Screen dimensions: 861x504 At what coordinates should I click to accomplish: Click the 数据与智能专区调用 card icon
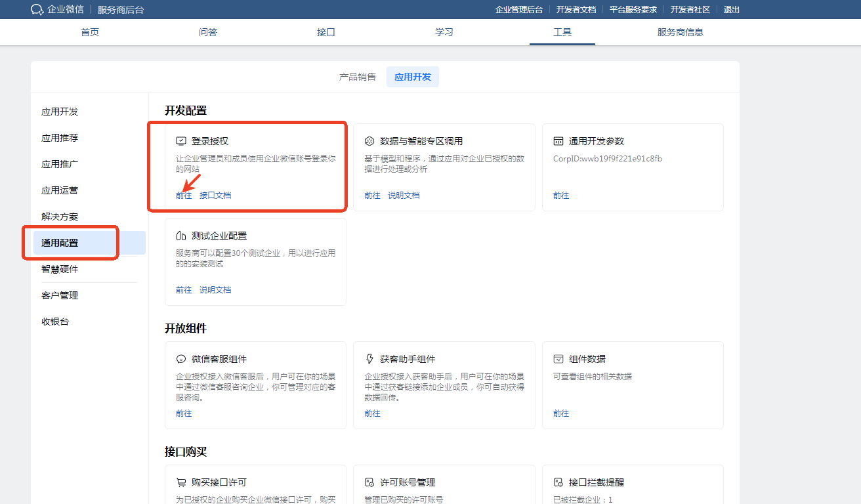[x=369, y=141]
